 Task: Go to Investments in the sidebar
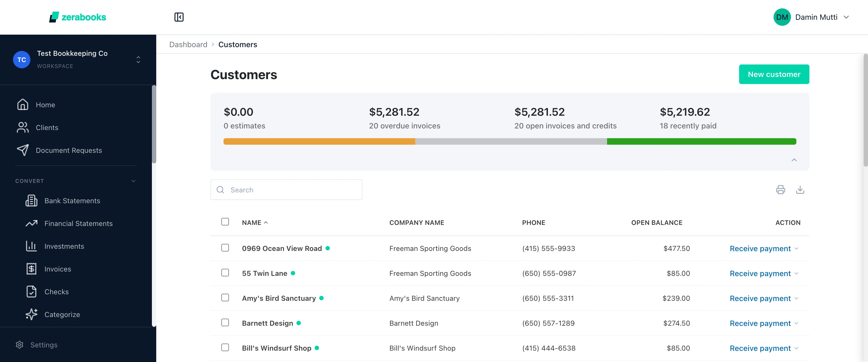(64, 246)
